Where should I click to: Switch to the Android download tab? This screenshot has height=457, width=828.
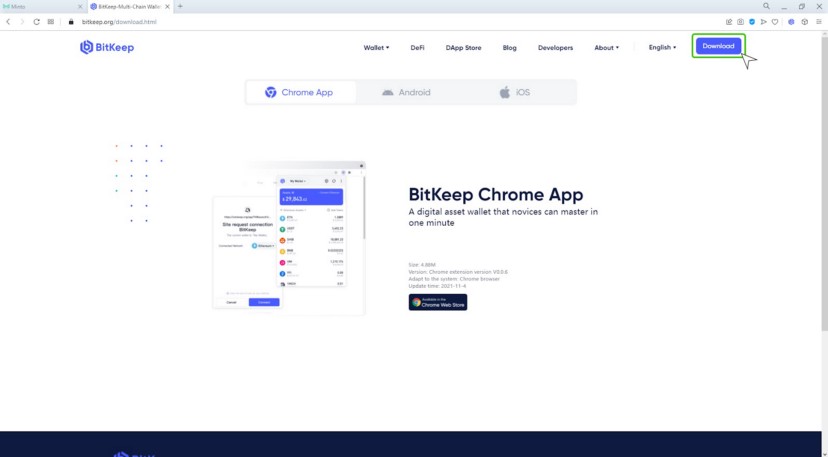click(x=407, y=92)
